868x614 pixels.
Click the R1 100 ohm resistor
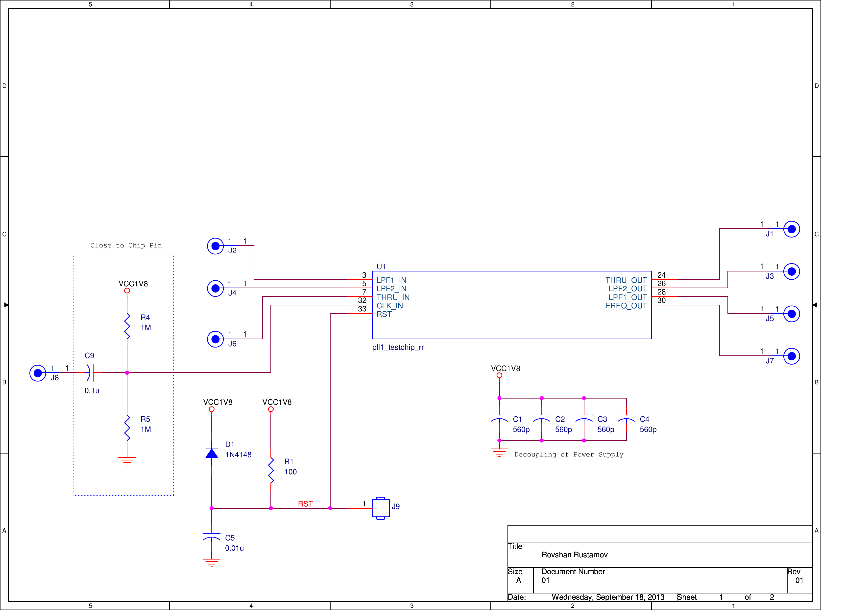pyautogui.click(x=271, y=470)
